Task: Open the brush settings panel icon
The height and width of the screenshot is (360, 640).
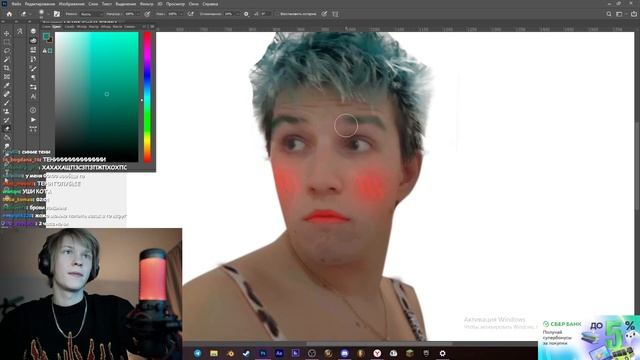Action: coord(57,13)
